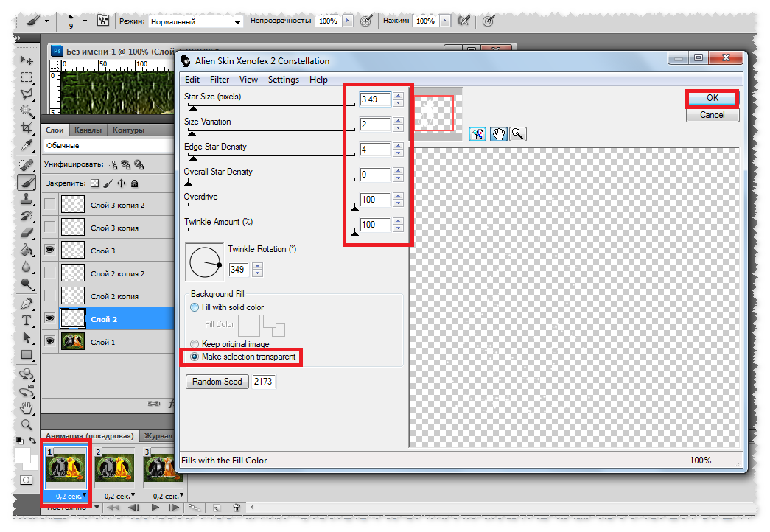The height and width of the screenshot is (532, 770).
Task: Show visibility of Слой 2 копия
Action: (x=49, y=295)
